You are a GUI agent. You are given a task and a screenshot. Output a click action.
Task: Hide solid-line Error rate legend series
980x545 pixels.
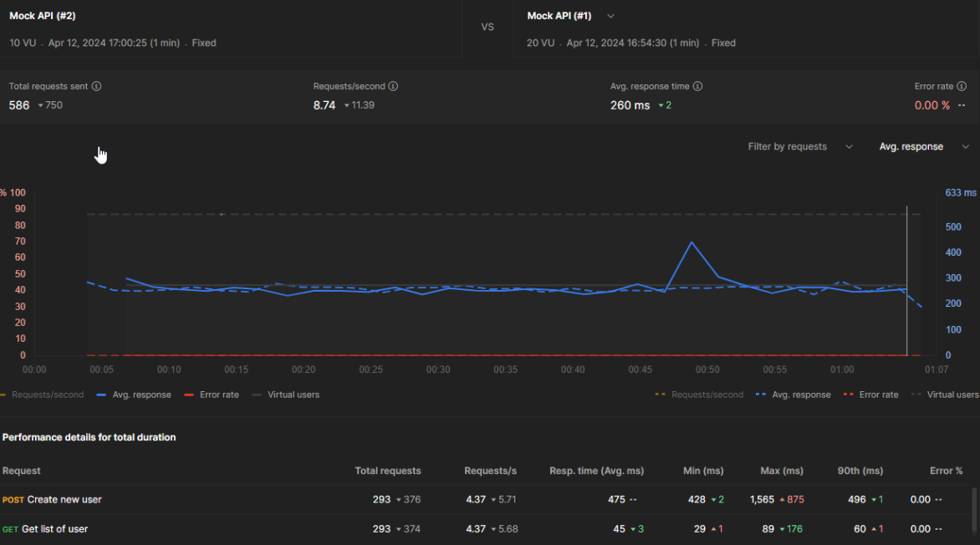pyautogui.click(x=212, y=395)
